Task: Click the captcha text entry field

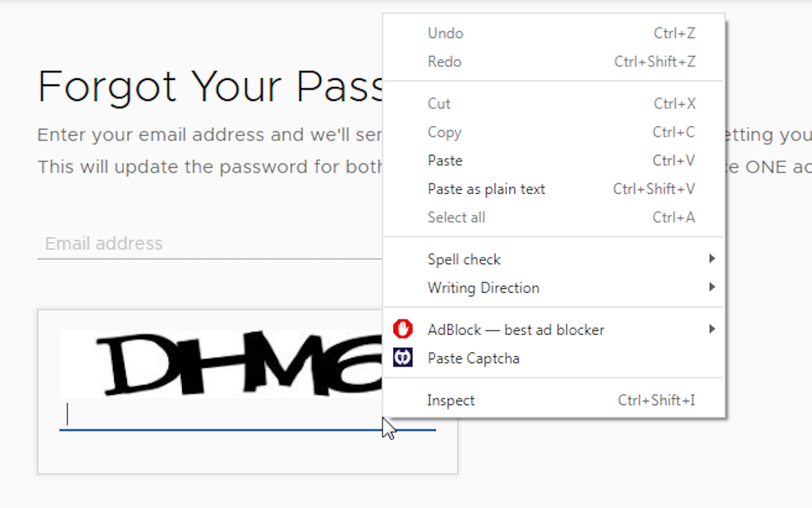Action: pyautogui.click(x=247, y=415)
